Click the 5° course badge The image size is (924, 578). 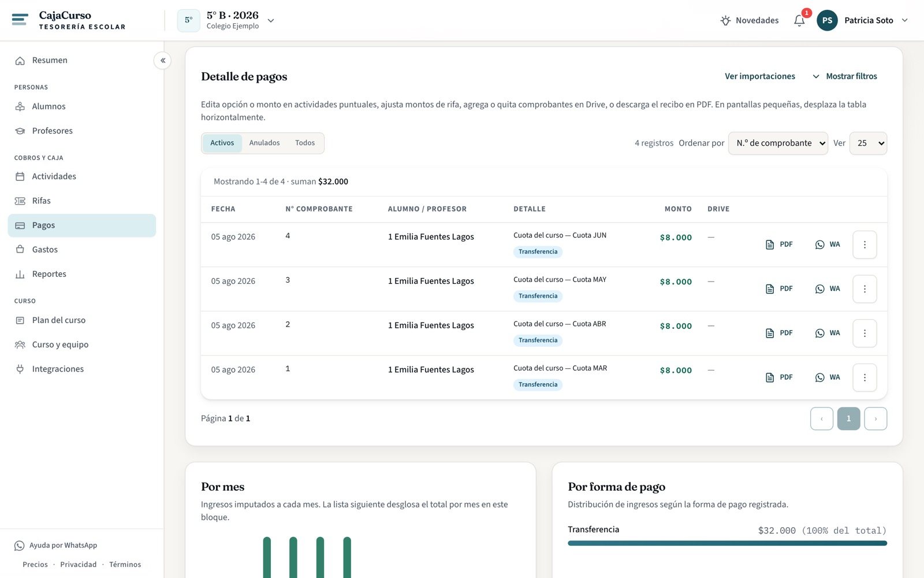188,20
